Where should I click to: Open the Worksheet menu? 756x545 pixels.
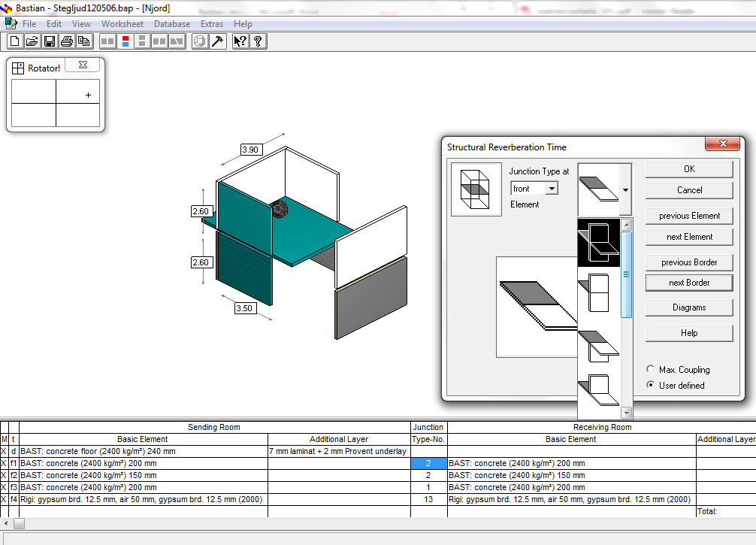(x=122, y=23)
